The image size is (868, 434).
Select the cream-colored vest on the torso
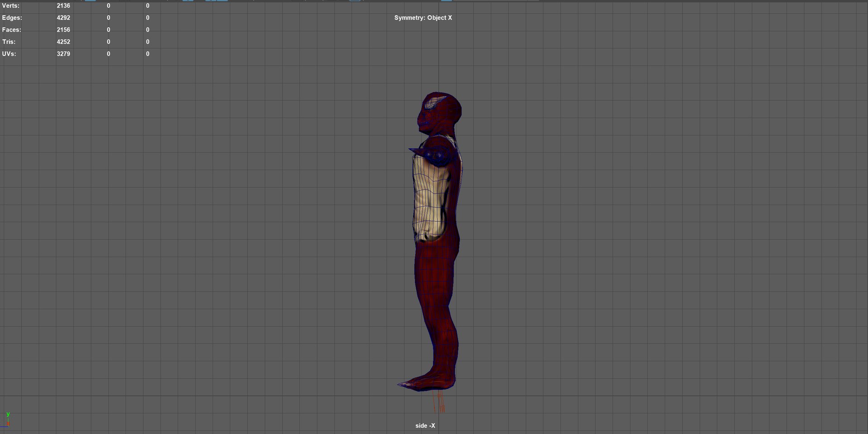pos(429,199)
